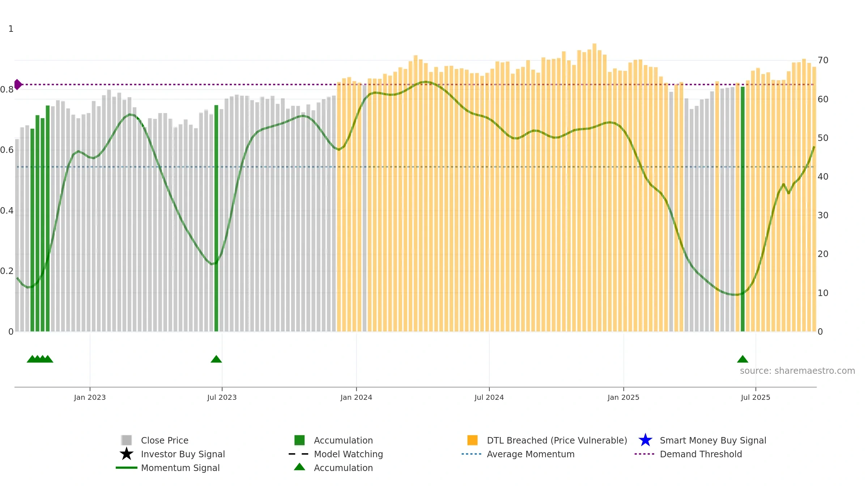Click the green accumulation bar before Jul 2025
This screenshot has height=488, width=868.
click(x=743, y=209)
